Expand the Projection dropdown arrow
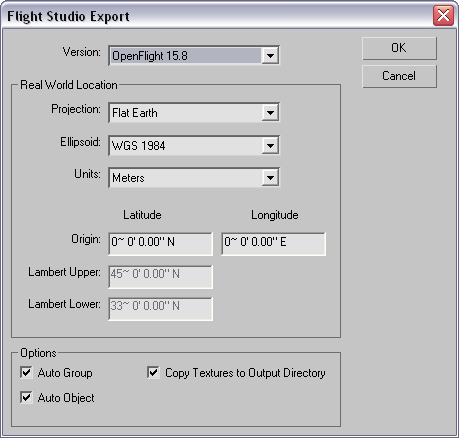This screenshot has height=438, width=459. [270, 113]
